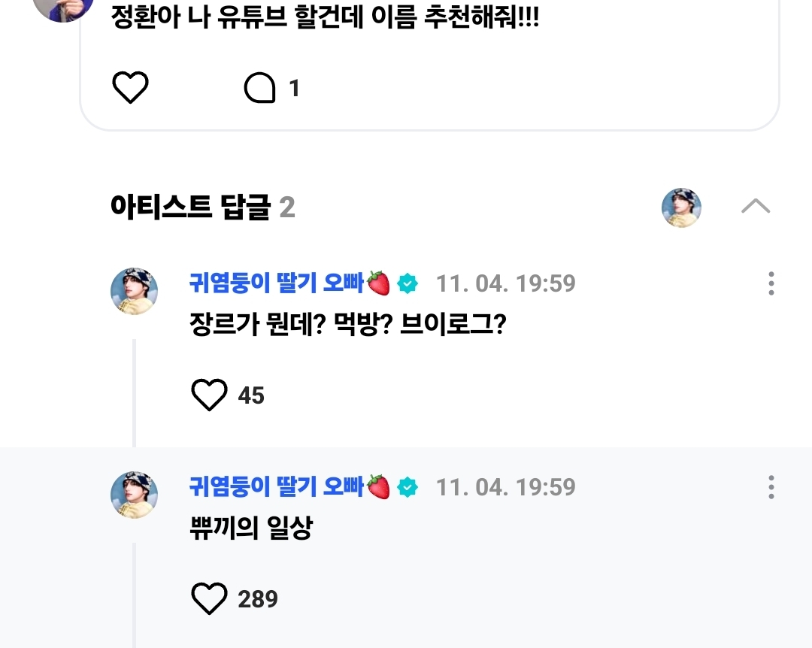Open 귀염둥이 딸기 오빠 name on second reply
812x648 pixels.
pyautogui.click(x=277, y=487)
